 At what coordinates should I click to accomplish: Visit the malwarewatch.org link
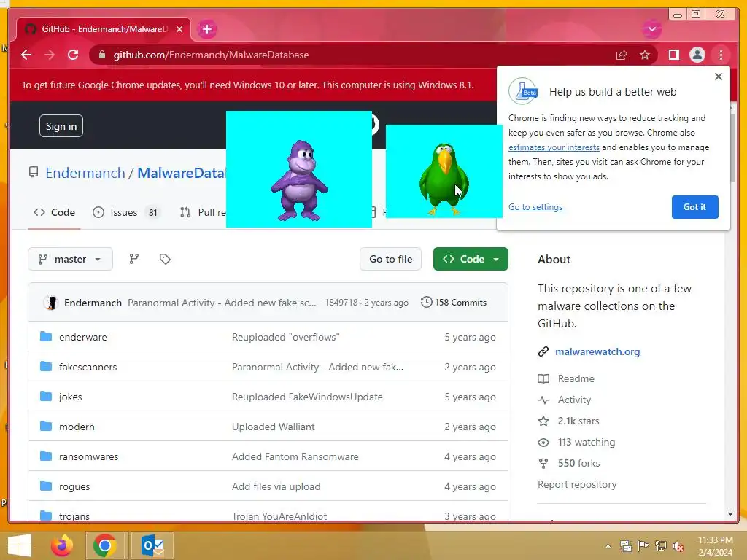coord(597,352)
